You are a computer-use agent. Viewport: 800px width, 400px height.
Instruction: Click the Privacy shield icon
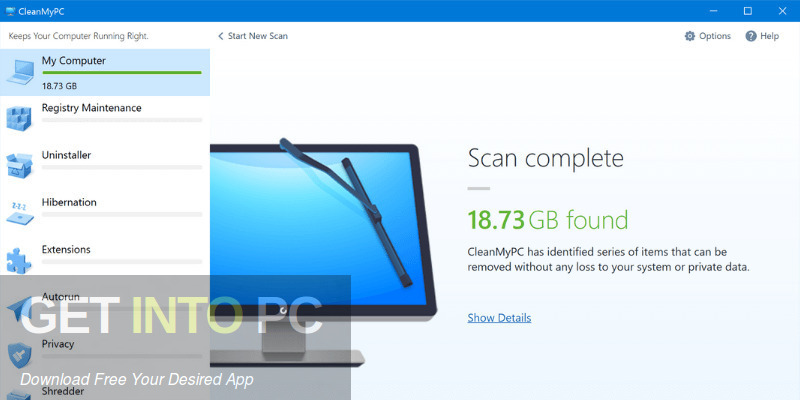coord(20,355)
